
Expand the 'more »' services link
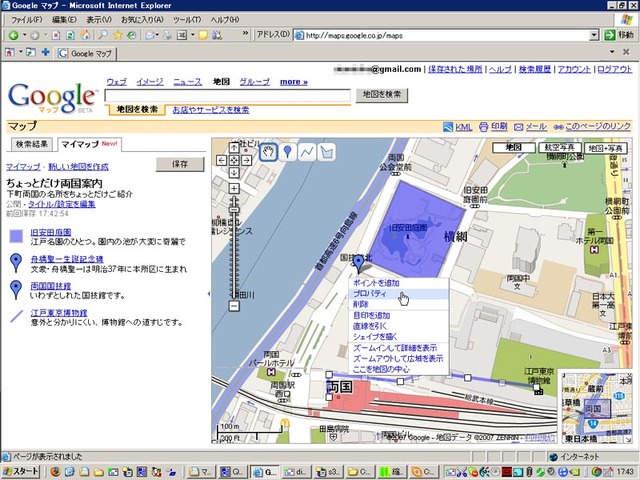pyautogui.click(x=293, y=81)
